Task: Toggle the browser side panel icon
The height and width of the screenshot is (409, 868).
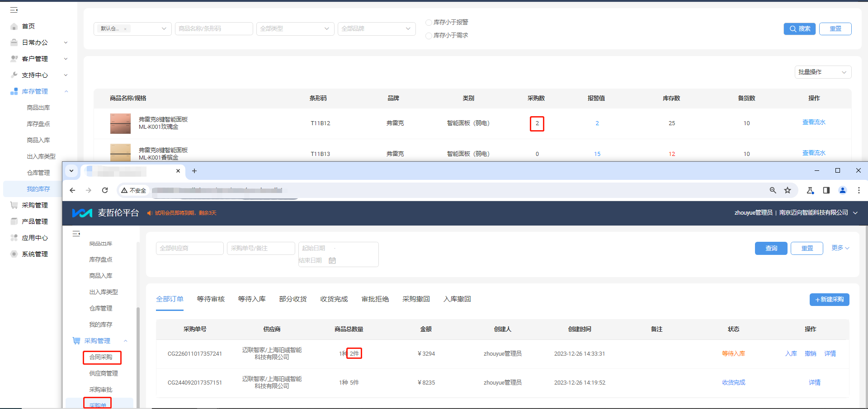Action: coord(826,190)
